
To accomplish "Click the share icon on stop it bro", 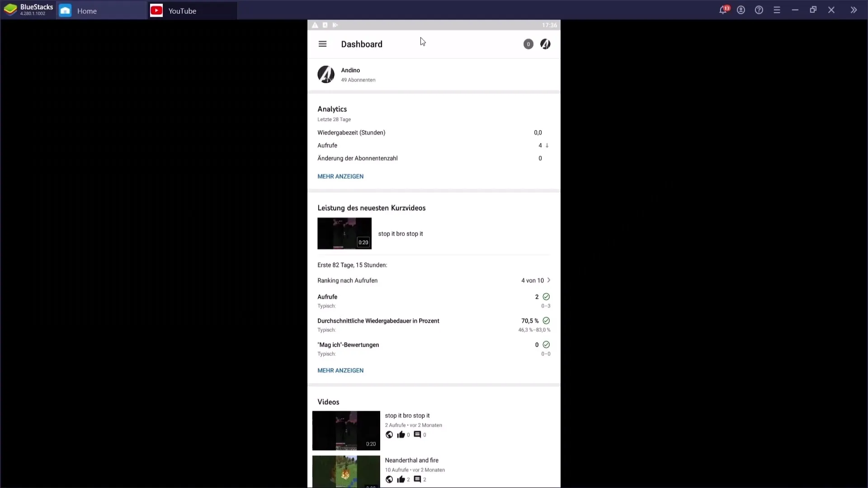I will coord(389,434).
